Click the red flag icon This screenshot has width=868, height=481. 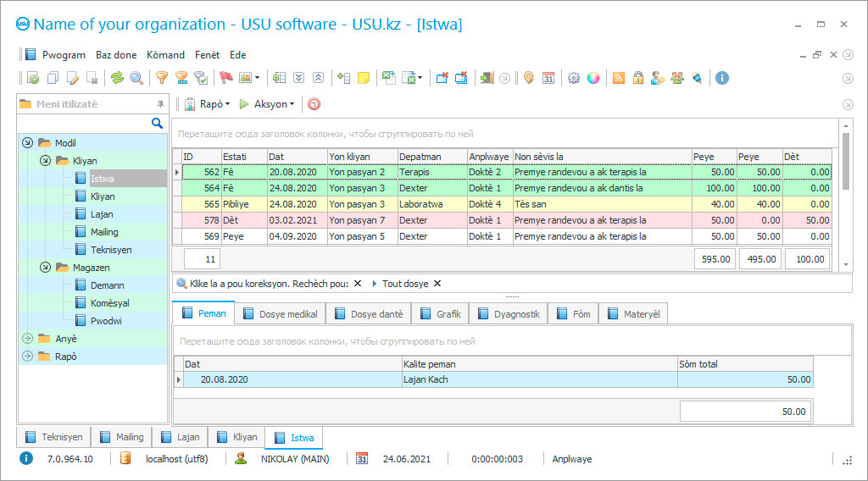[225, 78]
